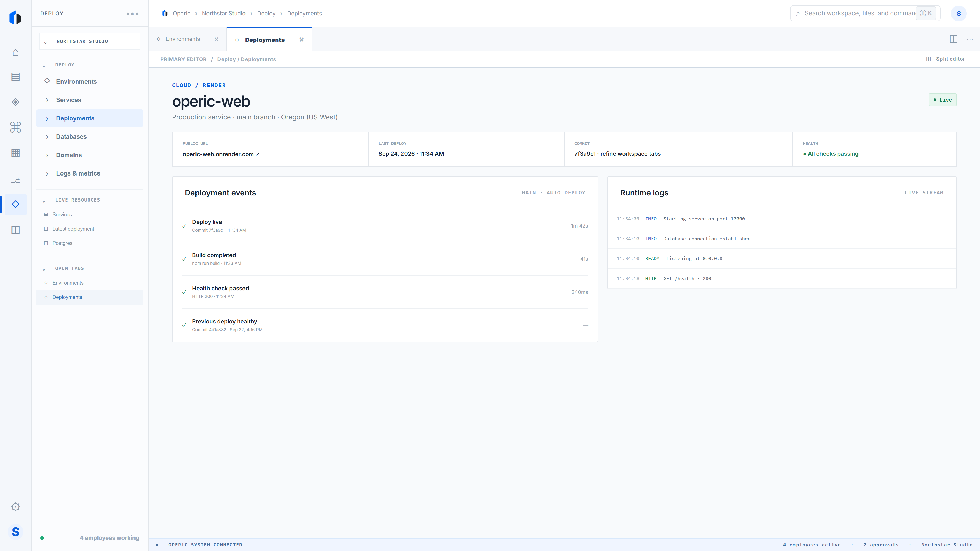Viewport: 980px width, 551px height.
Task: Open Postgres under Live Resources
Action: click(x=90, y=243)
